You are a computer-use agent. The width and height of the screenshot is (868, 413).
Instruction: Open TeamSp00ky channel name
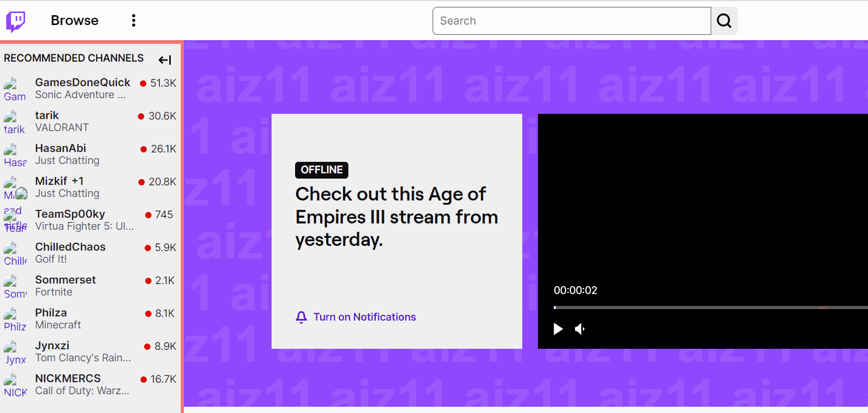[x=70, y=214]
